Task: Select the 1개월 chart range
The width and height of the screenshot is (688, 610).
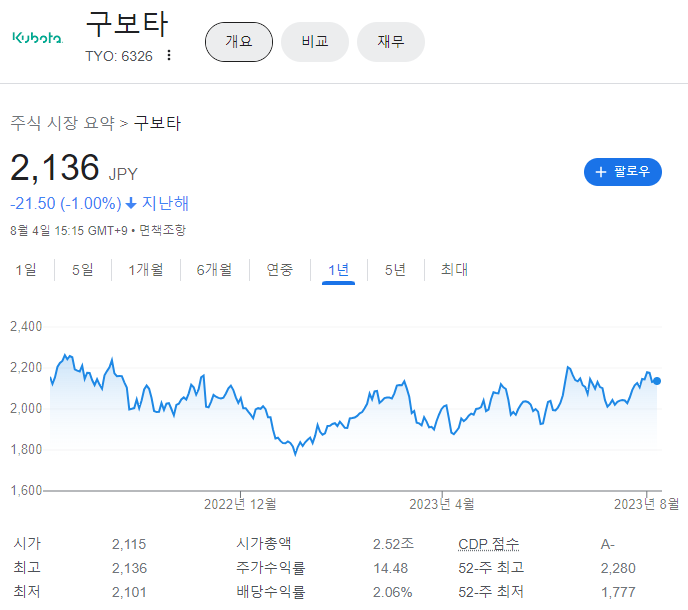Action: point(145,269)
